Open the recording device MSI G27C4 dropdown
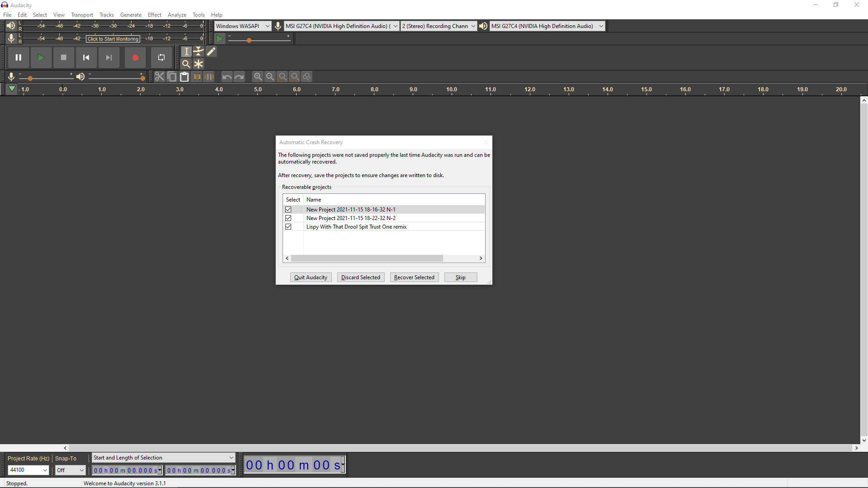 pyautogui.click(x=341, y=26)
